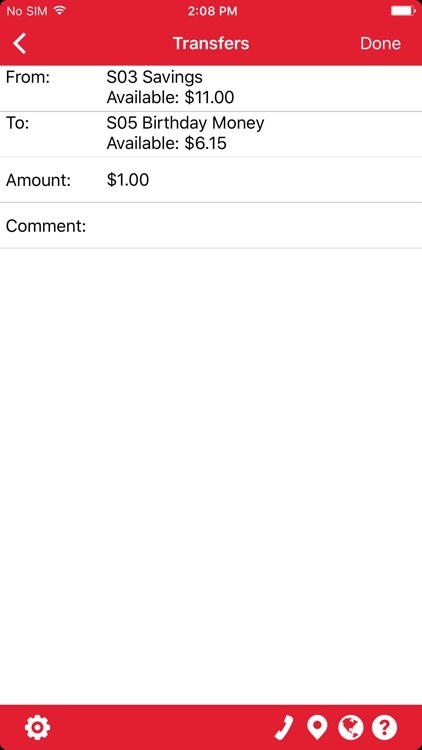422x750 pixels.
Task: Tap the Comment input field
Action: coord(211,225)
